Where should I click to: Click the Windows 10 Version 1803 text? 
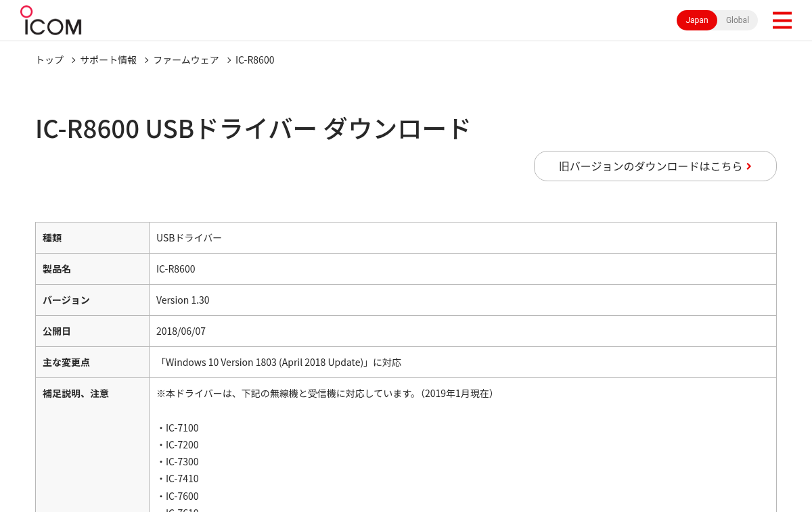click(x=279, y=363)
